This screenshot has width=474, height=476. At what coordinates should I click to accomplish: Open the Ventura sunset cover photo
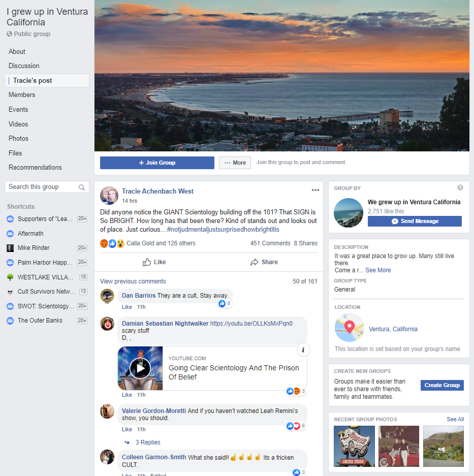pos(282,76)
